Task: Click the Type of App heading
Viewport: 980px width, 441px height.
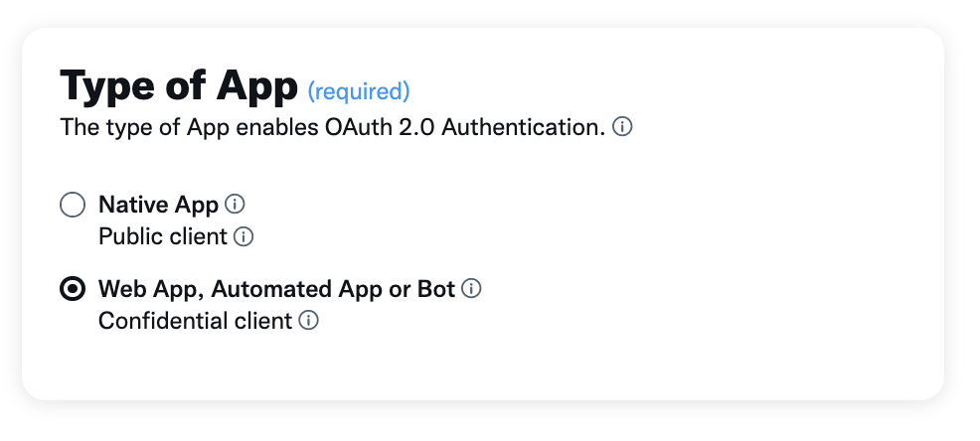Action: [179, 85]
